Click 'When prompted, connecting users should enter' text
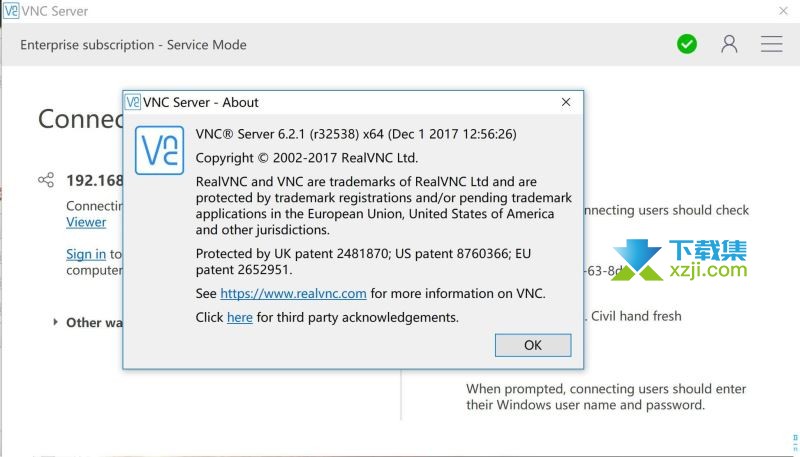This screenshot has height=457, width=800. (606, 389)
